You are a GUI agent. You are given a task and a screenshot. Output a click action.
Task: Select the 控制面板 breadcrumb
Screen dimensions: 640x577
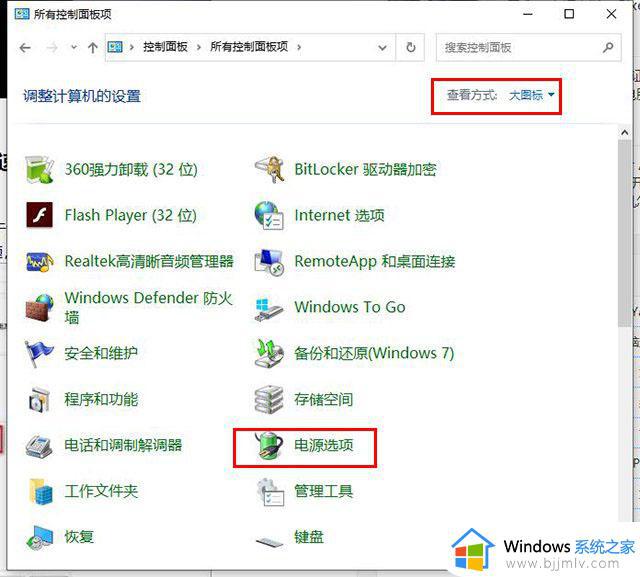165,47
